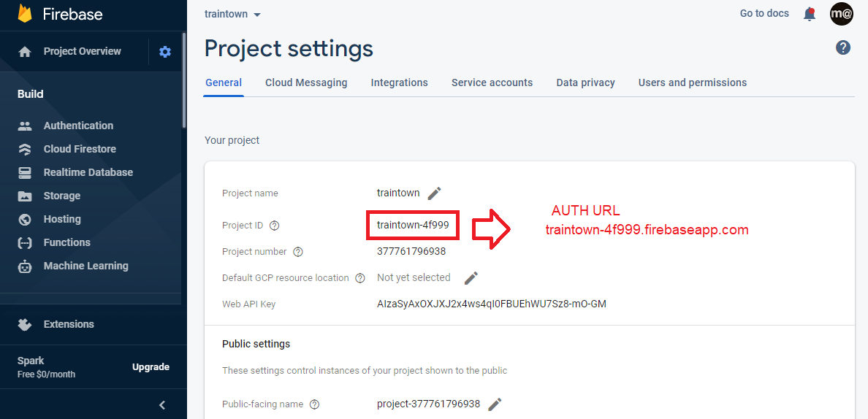This screenshot has width=868, height=419.
Task: Open Authentication in the sidebar
Action: 78,126
